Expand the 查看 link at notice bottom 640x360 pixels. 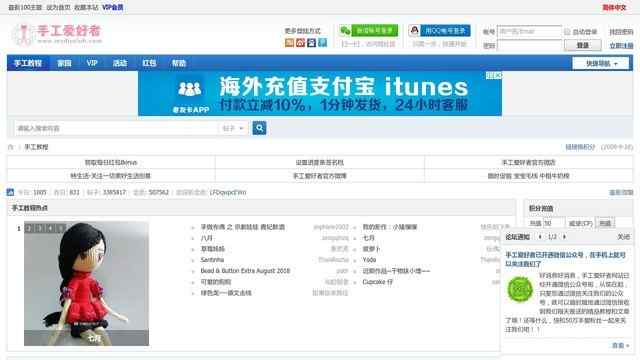tap(620, 345)
